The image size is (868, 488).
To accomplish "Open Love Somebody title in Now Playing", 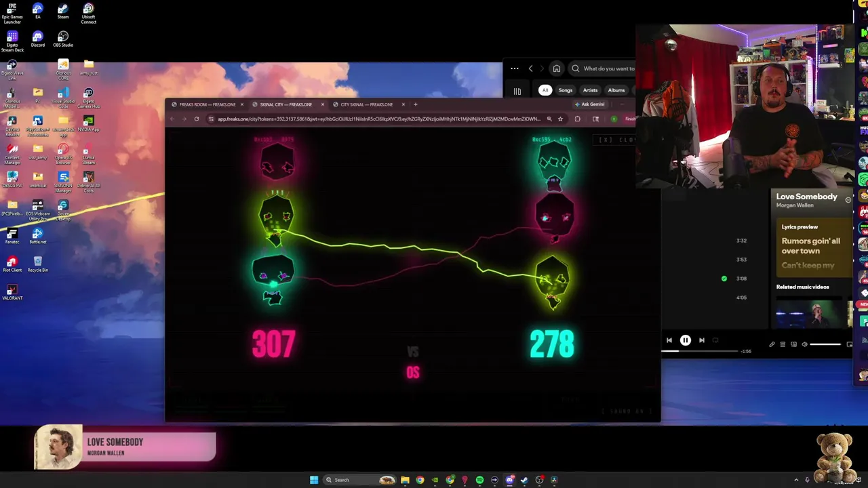I will tap(806, 197).
